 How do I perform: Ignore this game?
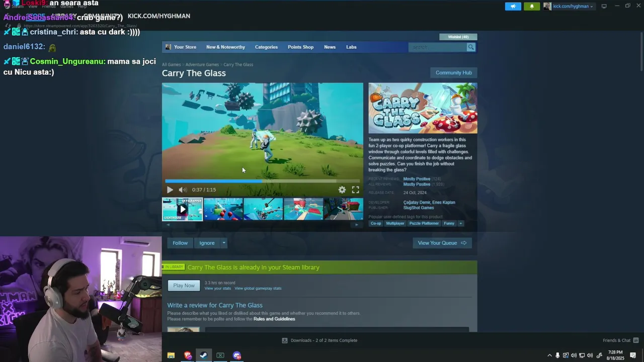click(x=207, y=243)
